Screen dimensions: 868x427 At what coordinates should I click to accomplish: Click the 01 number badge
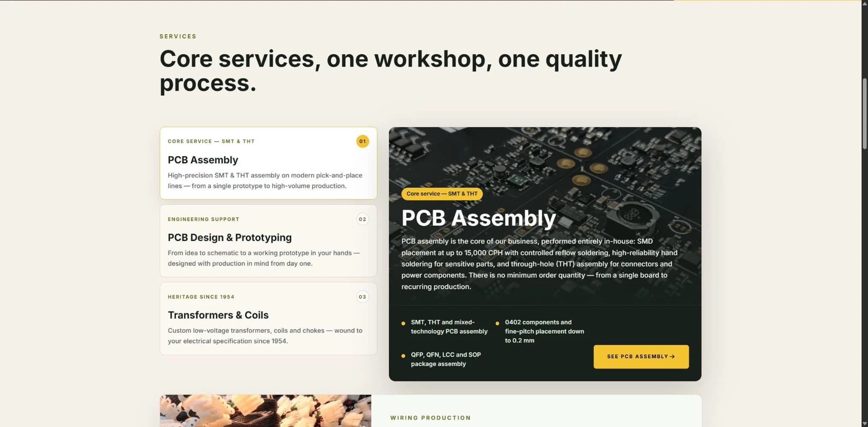coord(362,141)
